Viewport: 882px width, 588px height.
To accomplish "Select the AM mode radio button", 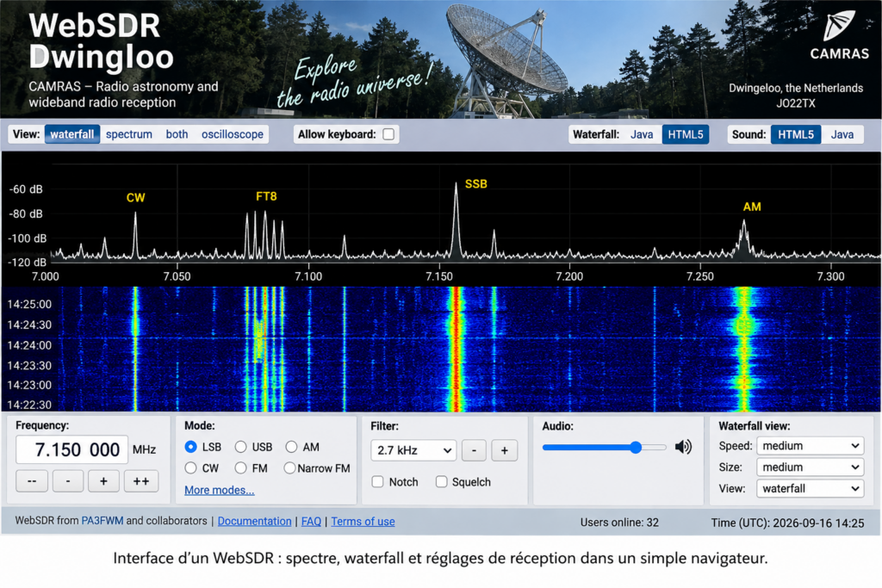I will tap(291, 447).
